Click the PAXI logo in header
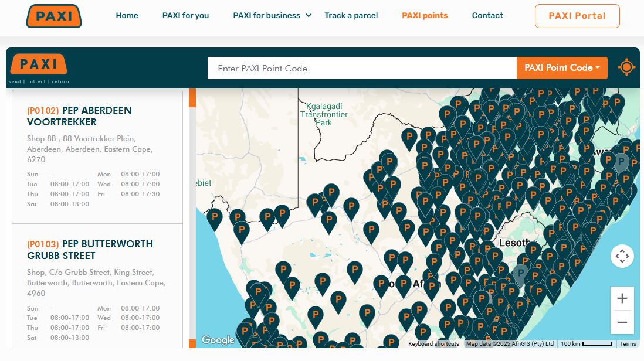 coord(54,16)
